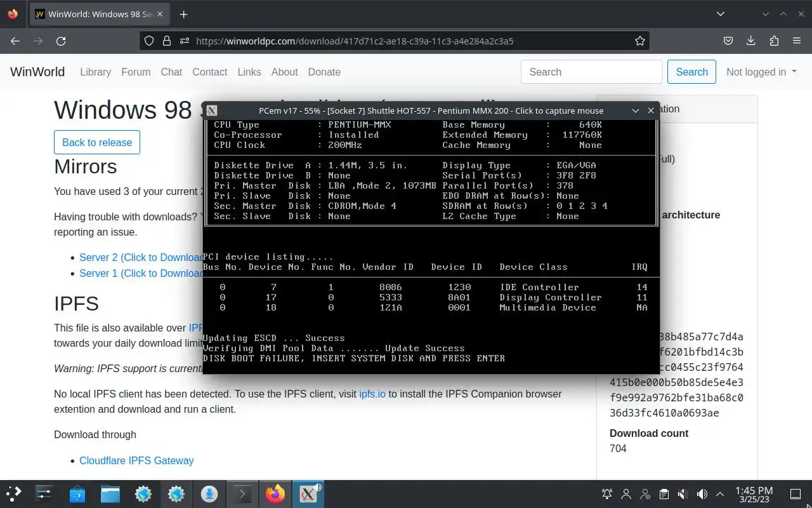Click the first globe gear taskbar icon

click(x=143, y=493)
